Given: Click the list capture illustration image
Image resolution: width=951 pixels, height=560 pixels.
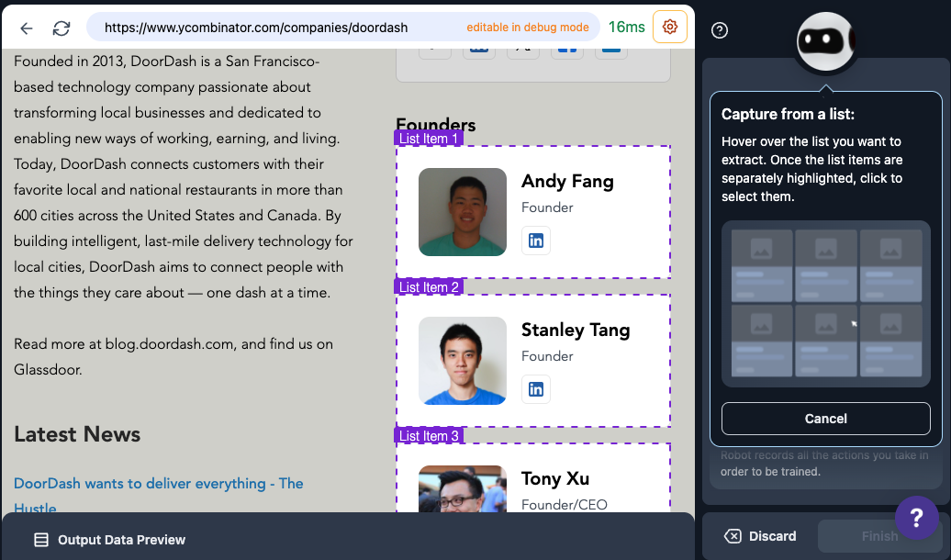Looking at the screenshot, I should coord(825,303).
